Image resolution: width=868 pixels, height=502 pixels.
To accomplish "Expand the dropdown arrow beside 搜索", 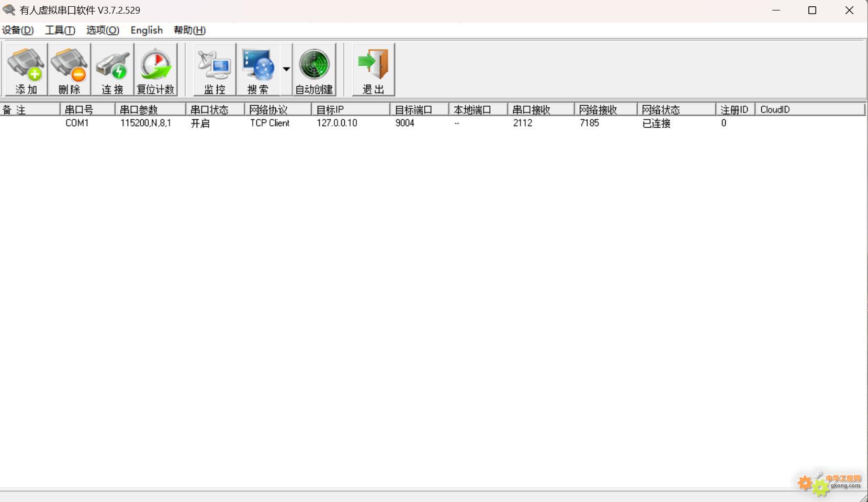I will (286, 69).
